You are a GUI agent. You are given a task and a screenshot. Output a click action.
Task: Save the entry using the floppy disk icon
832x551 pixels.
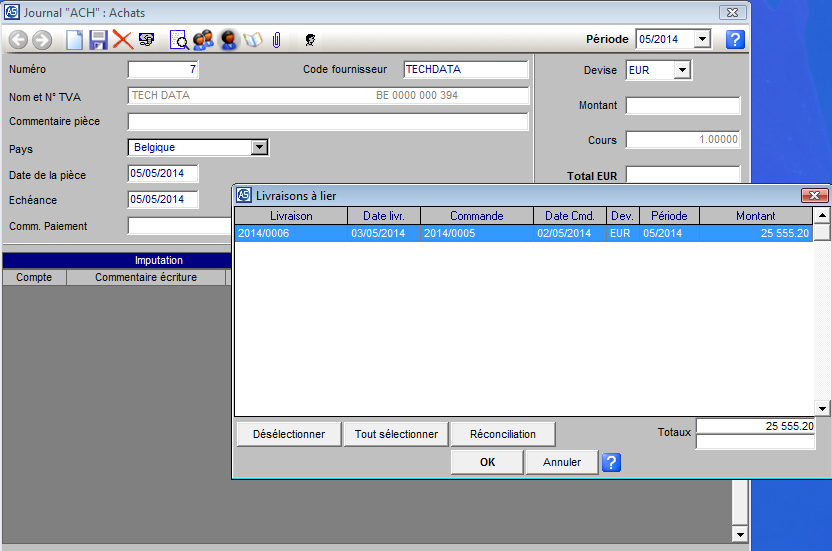(x=98, y=40)
